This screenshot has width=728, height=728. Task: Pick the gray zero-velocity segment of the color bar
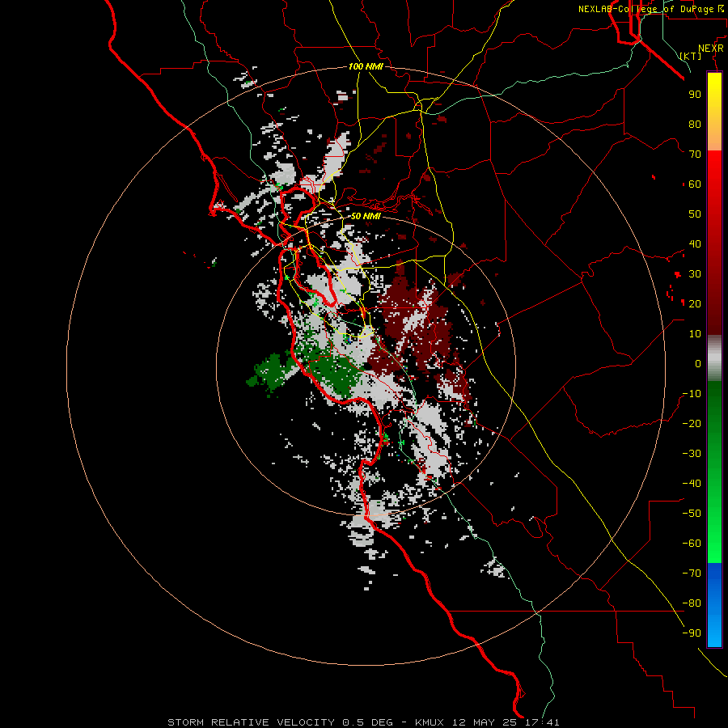[x=714, y=358]
